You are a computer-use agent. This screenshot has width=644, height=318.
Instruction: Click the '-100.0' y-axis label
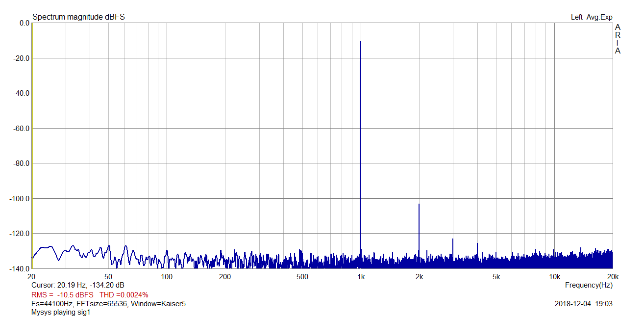20,199
